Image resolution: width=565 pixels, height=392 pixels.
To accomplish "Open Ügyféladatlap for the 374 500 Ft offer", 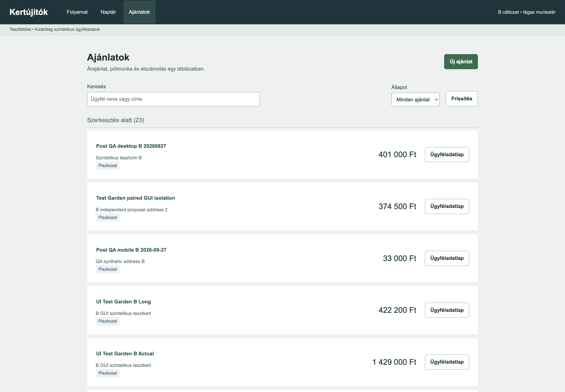I will 447,206.
